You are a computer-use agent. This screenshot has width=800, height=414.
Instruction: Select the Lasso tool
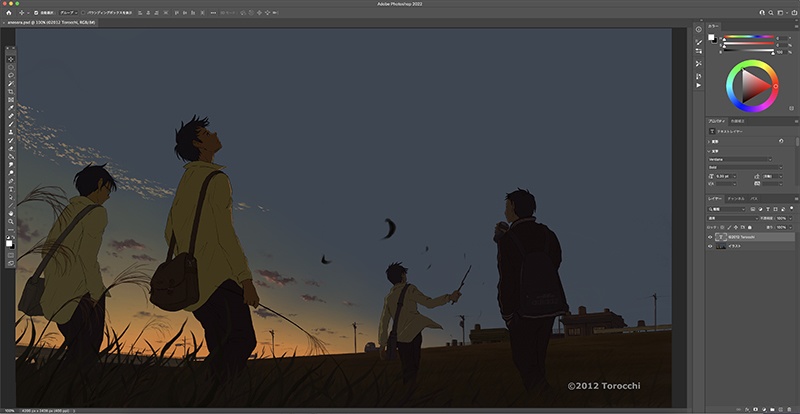[11, 75]
